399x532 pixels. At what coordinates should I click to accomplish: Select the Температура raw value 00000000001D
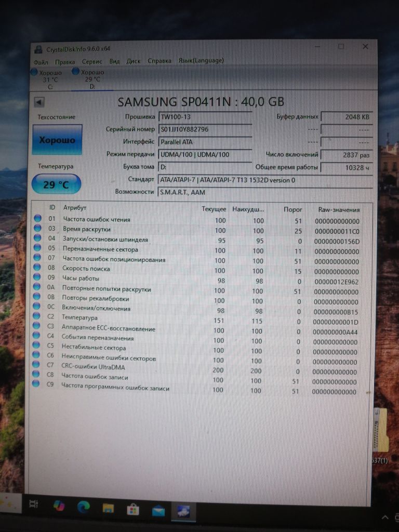pos(335,322)
